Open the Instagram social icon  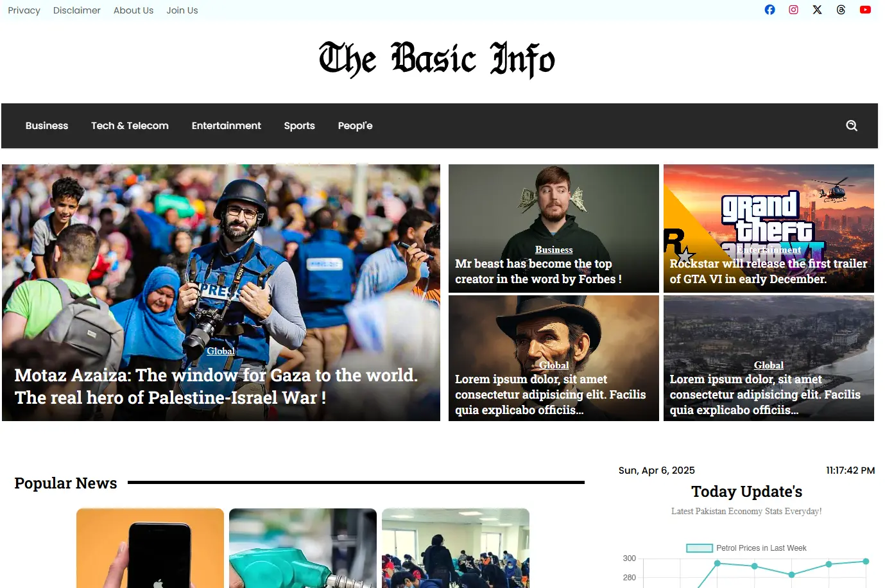(793, 10)
